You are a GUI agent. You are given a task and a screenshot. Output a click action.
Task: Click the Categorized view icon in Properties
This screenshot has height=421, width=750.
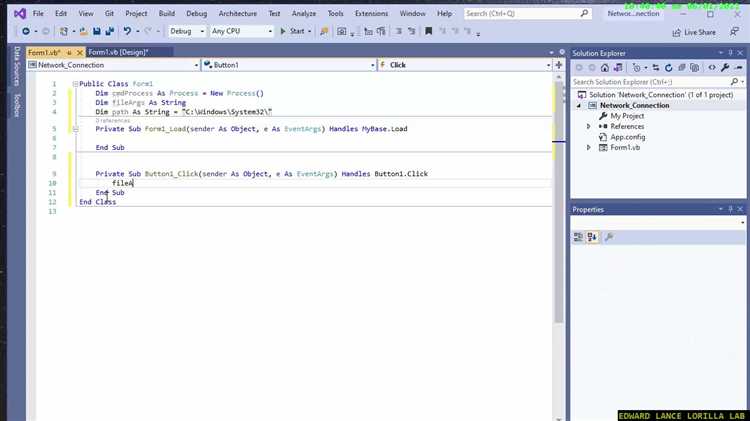pos(578,237)
